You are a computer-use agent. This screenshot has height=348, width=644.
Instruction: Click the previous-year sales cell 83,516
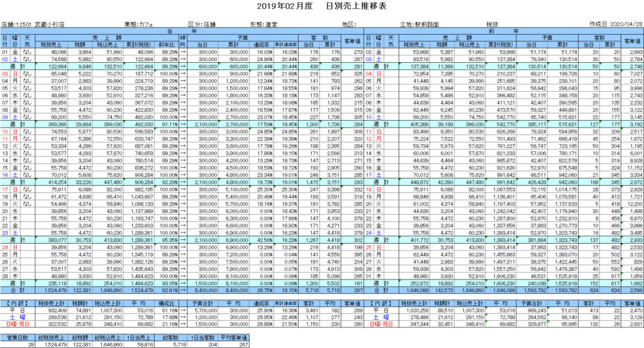(x=421, y=60)
